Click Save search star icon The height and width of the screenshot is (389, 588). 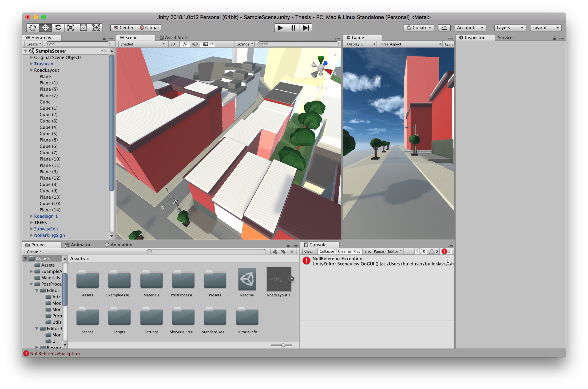coord(292,252)
